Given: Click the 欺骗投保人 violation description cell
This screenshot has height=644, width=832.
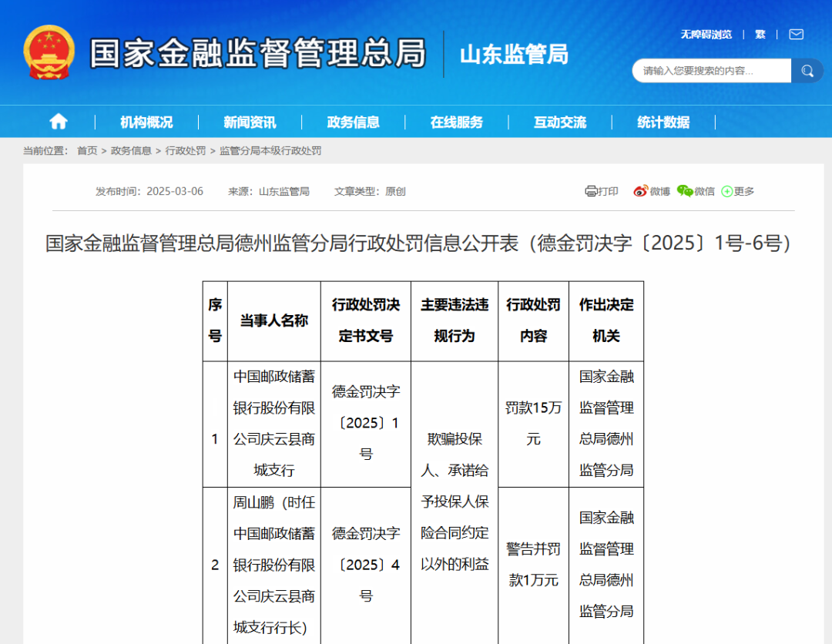Looking at the screenshot, I should tap(455, 501).
